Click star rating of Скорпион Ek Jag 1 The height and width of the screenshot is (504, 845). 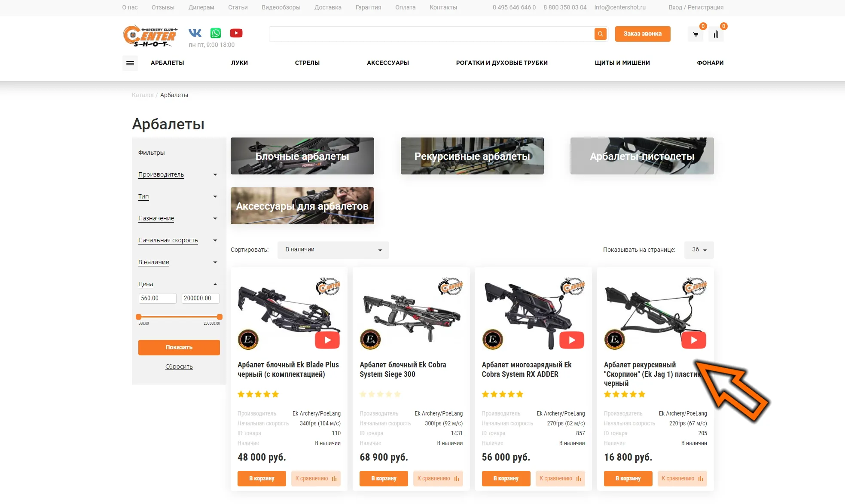625,394
